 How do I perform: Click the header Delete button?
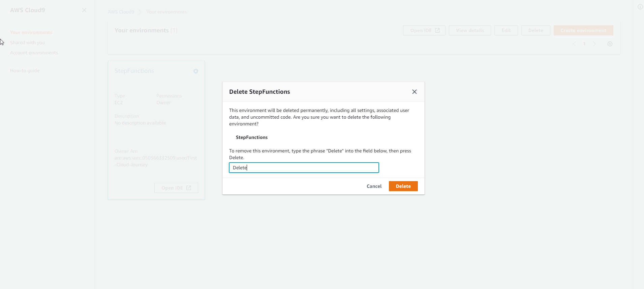(x=535, y=30)
